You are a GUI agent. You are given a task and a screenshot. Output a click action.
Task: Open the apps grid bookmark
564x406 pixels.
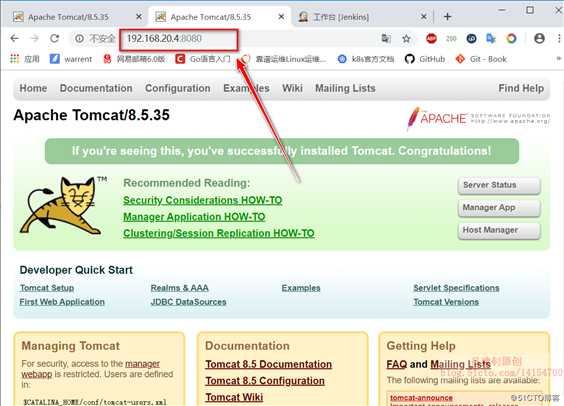click(24, 59)
